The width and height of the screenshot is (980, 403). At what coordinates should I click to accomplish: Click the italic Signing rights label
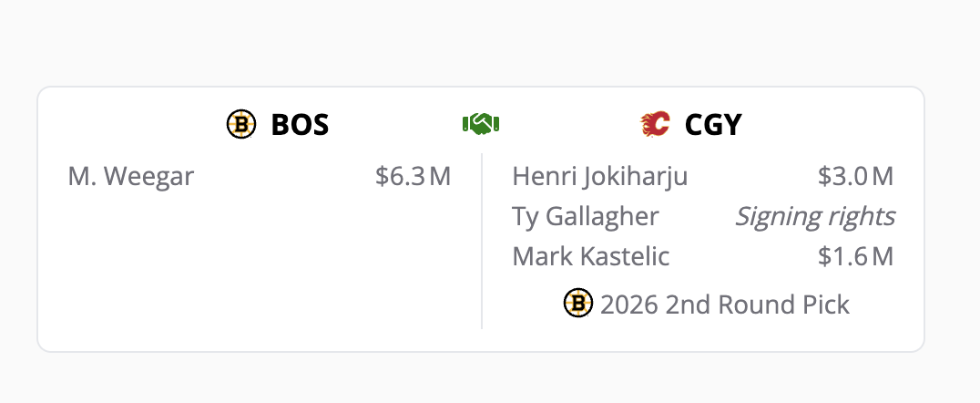(x=814, y=216)
